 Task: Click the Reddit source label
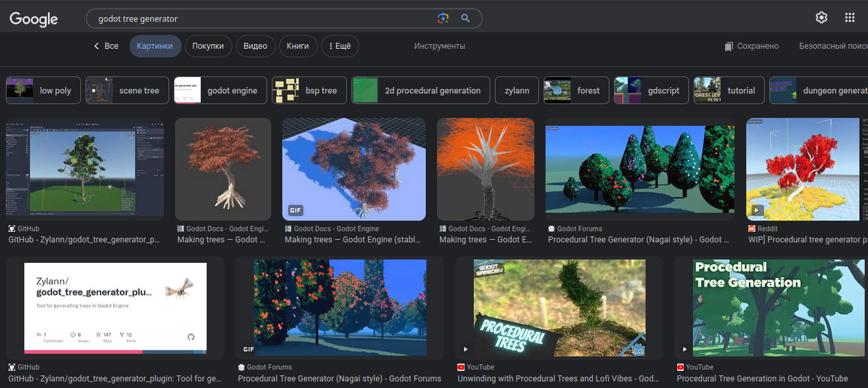(764, 229)
